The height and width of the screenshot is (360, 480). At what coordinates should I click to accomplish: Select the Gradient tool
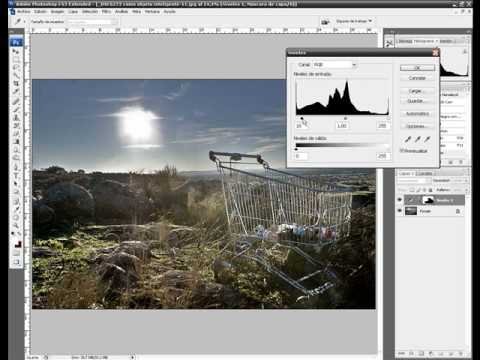coord(16,142)
